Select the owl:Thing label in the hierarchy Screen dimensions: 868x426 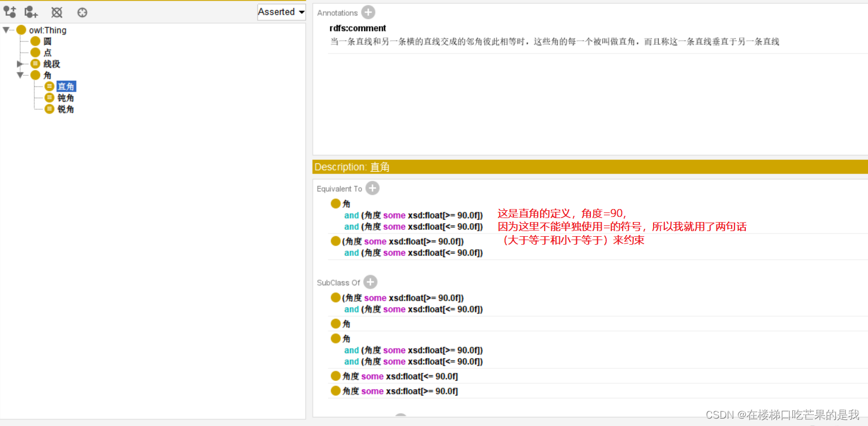click(x=47, y=30)
